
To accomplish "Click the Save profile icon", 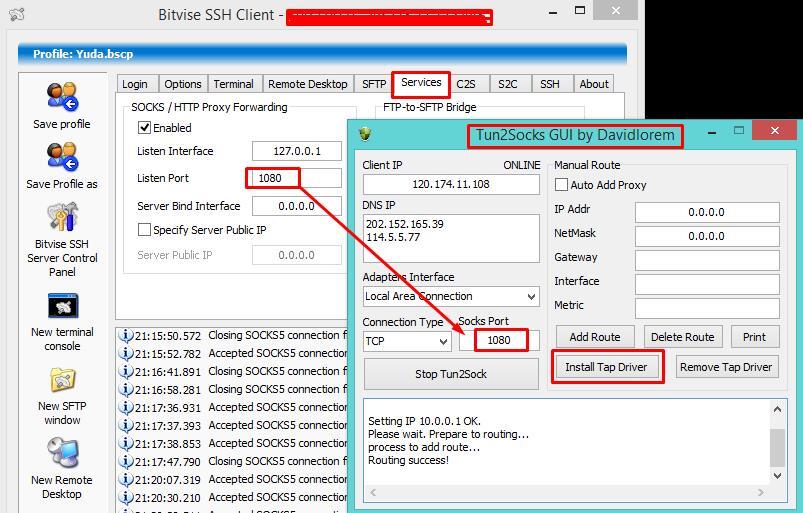I will tap(62, 97).
